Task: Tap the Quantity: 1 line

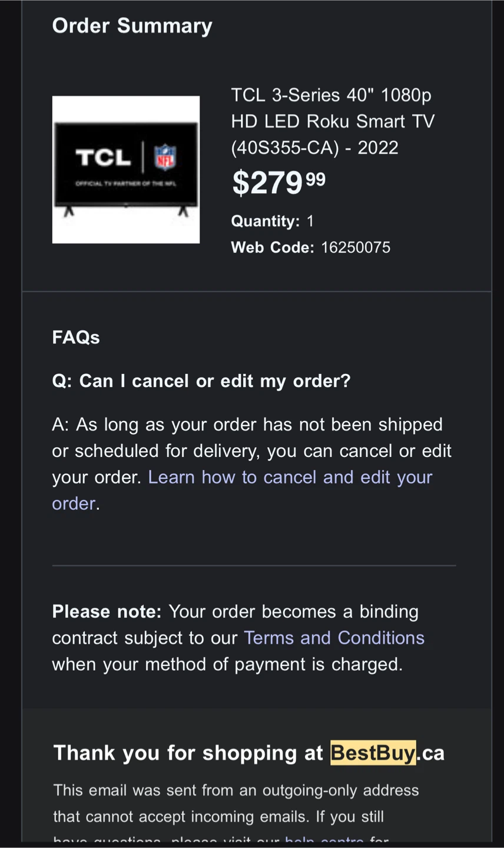Action: (273, 221)
